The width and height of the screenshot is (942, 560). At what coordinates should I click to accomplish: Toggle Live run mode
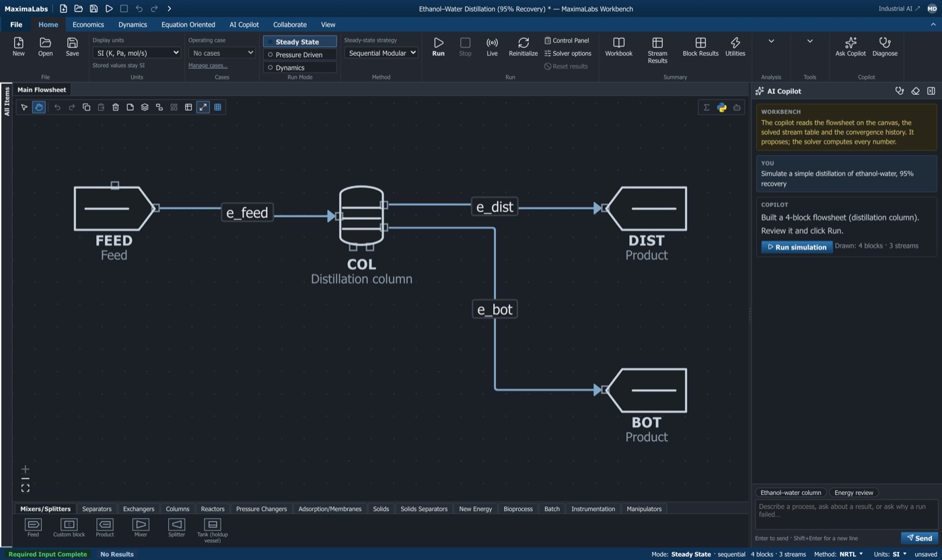492,47
